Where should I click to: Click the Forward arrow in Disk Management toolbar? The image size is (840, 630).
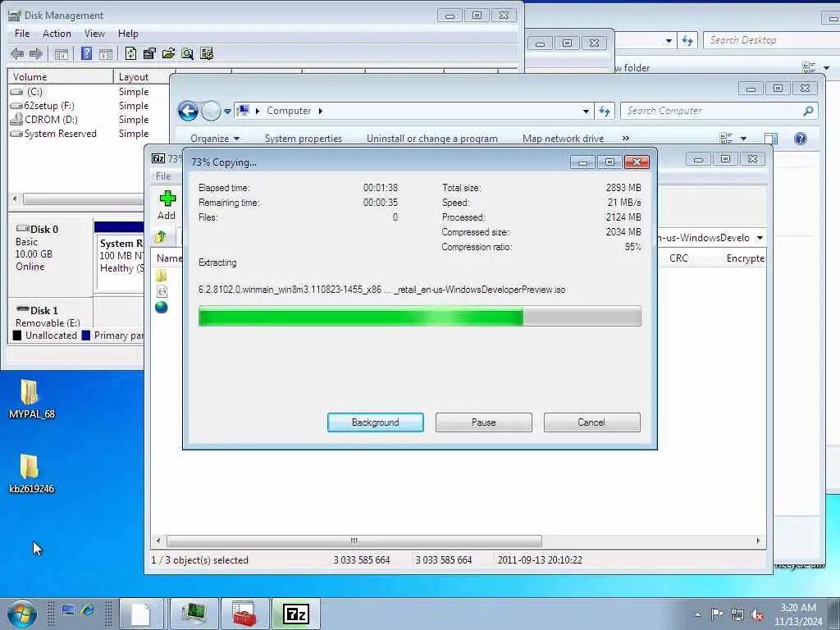tap(36, 53)
